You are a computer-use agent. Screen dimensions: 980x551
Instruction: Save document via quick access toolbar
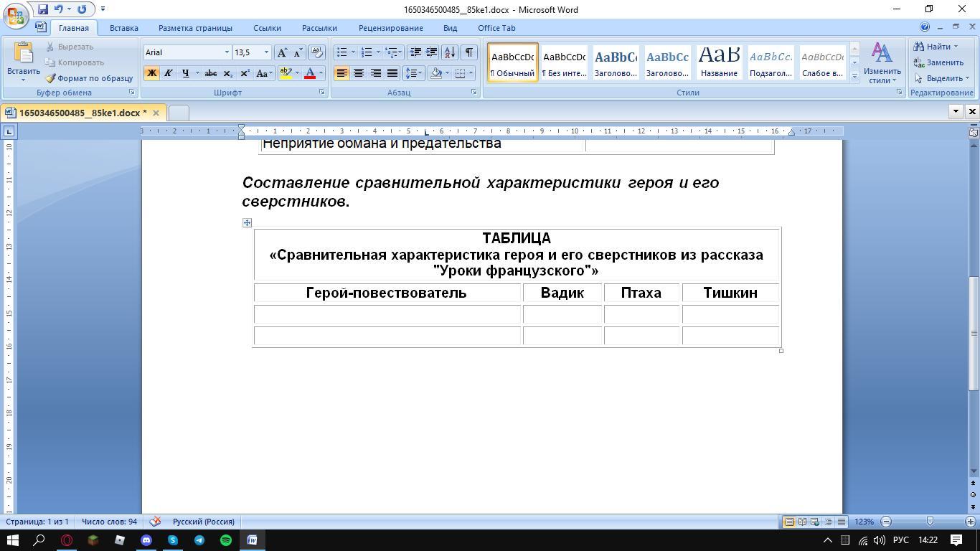click(43, 9)
